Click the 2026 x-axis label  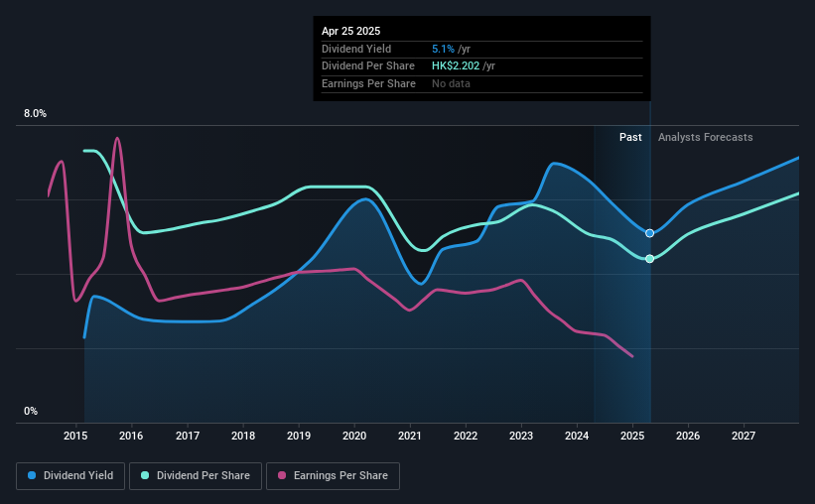point(688,436)
